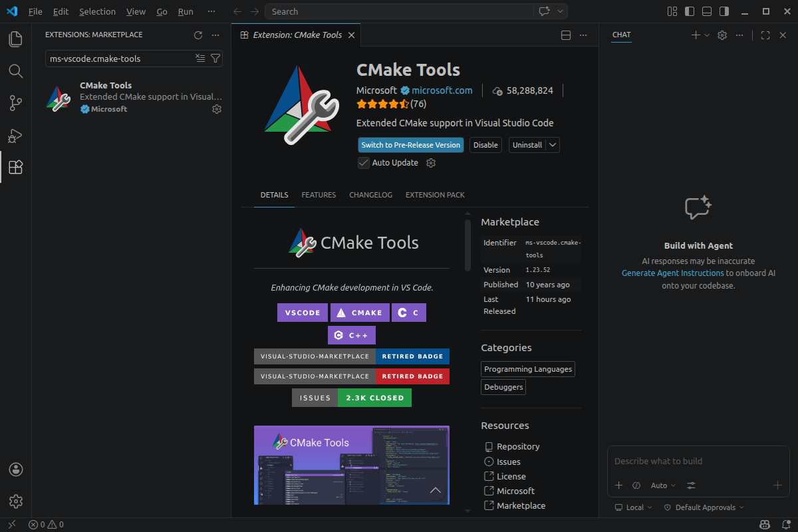Open the chat settings gear

tap(722, 35)
